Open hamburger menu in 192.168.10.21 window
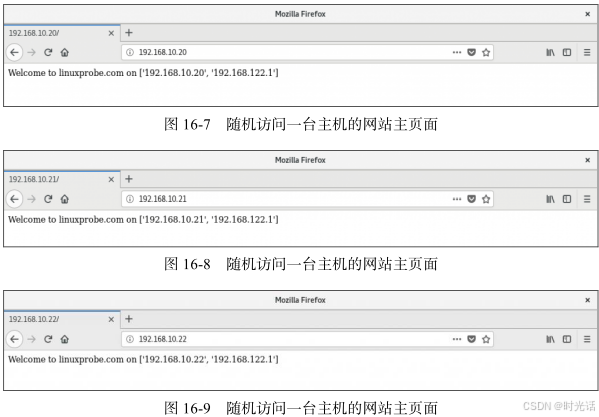Image resolution: width=599 pixels, height=417 pixels. (x=587, y=199)
